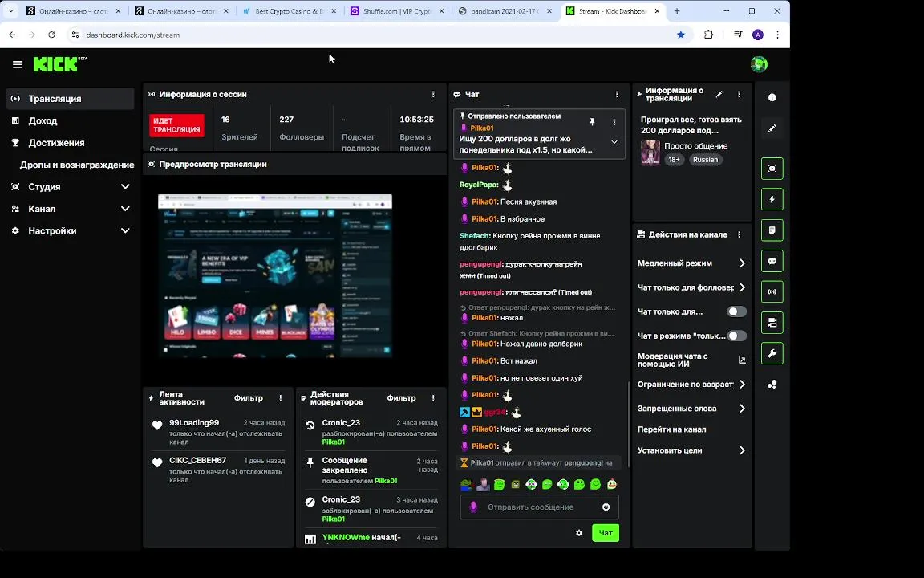Click into the Отправить сообщение field
Screen dimensions: 924x578
click(x=539, y=507)
